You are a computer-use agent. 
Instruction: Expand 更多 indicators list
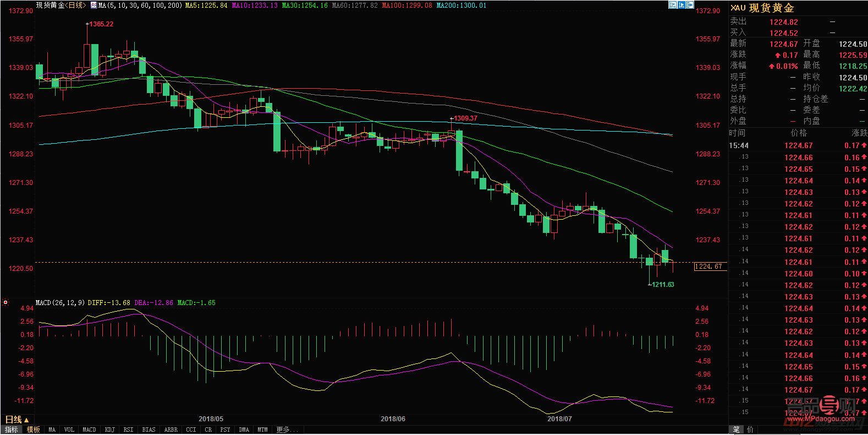click(x=286, y=429)
